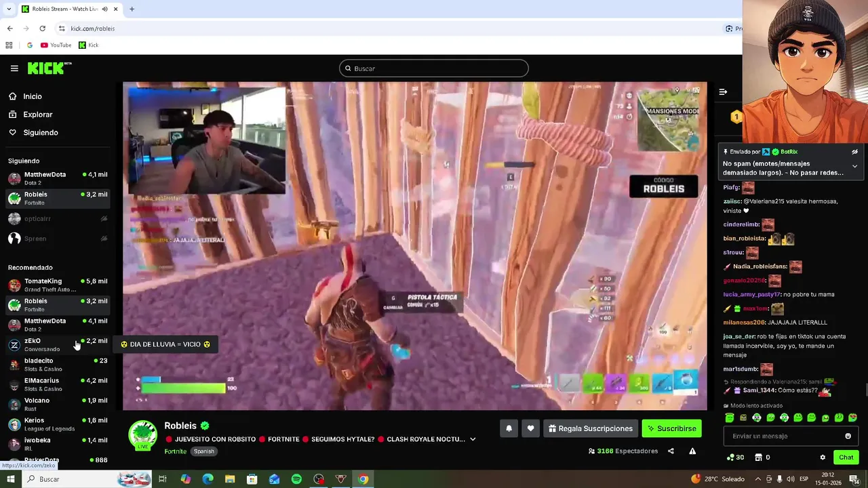Click milanesas206 username in chat

pyautogui.click(x=744, y=323)
